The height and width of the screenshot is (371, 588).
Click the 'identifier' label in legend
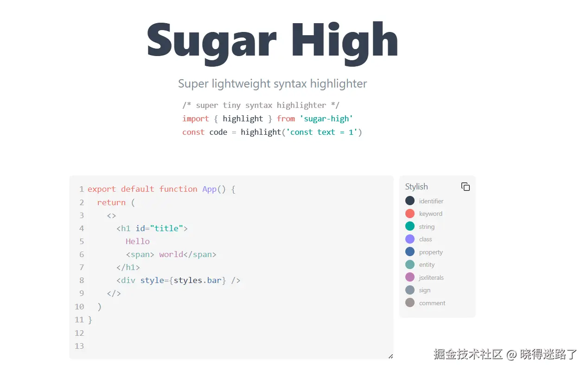click(431, 201)
